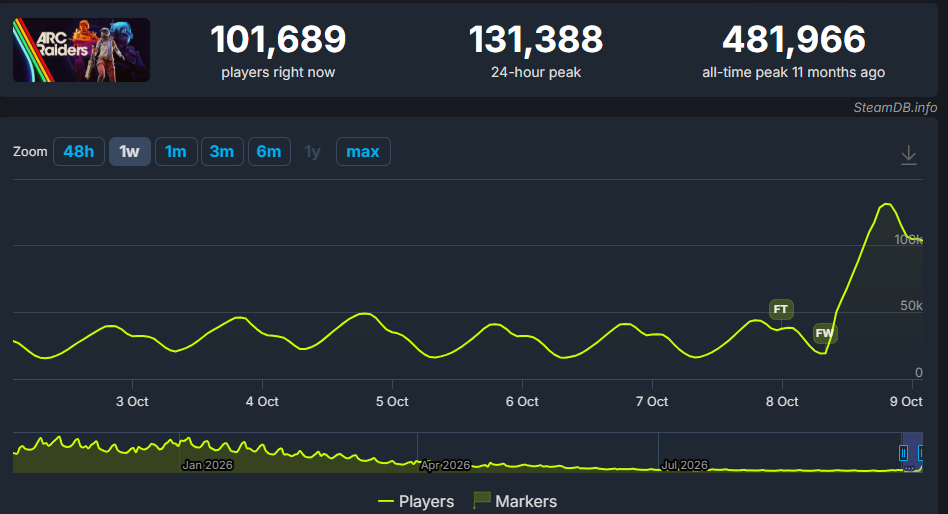Click the 5 Oct axis label
The height and width of the screenshot is (514, 948).
pos(392,402)
